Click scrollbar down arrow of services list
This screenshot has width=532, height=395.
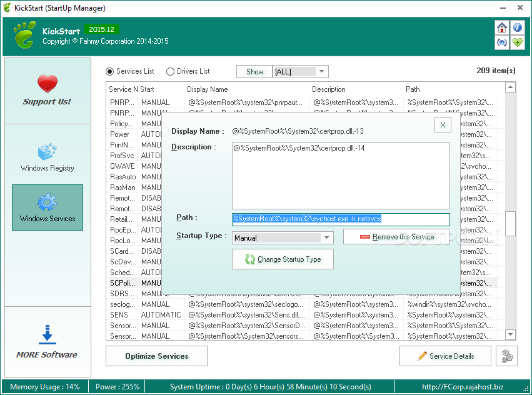510,334
